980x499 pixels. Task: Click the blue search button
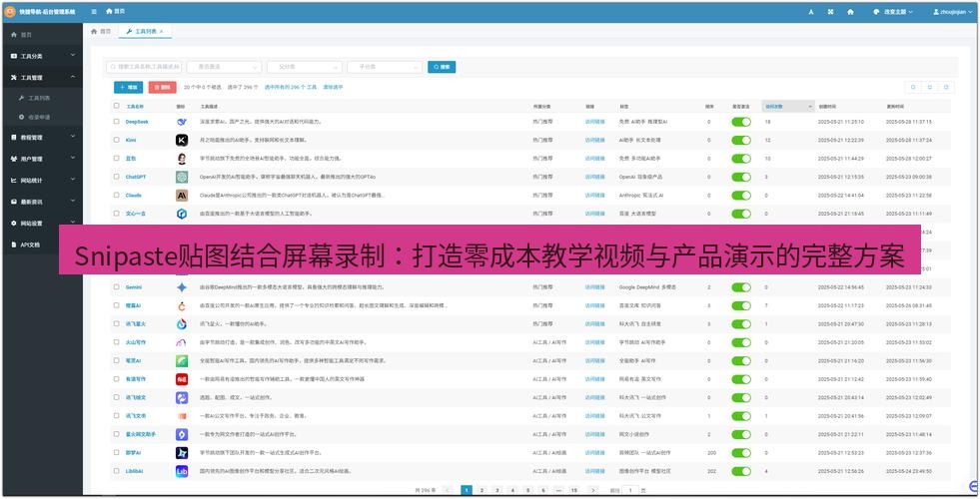442,67
